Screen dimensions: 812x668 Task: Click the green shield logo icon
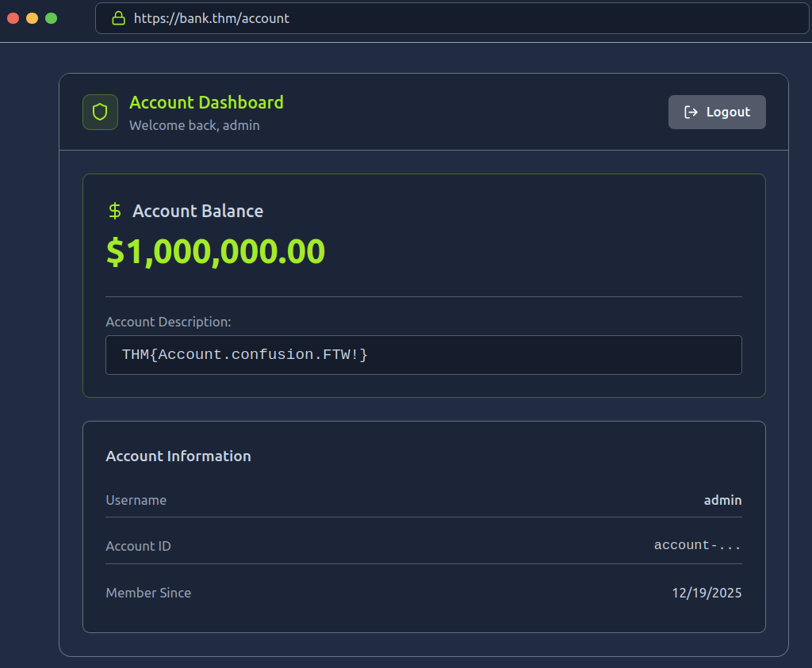pyautogui.click(x=100, y=112)
